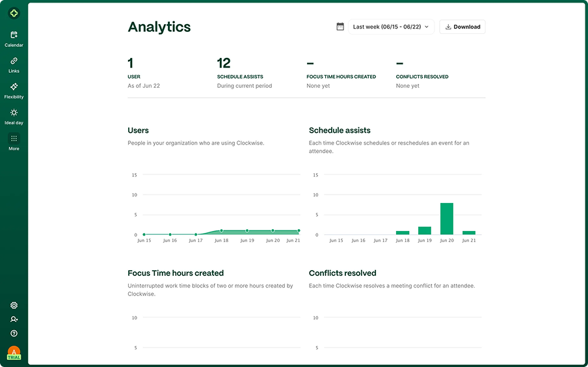Click the Jun 17 point on Users chart
The height and width of the screenshot is (367, 588).
(196, 234)
